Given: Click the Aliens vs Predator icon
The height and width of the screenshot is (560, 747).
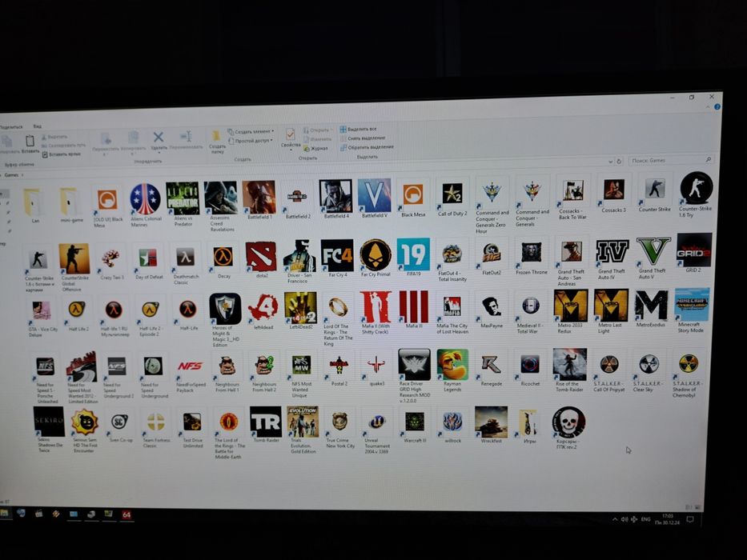Looking at the screenshot, I should coord(183,198).
